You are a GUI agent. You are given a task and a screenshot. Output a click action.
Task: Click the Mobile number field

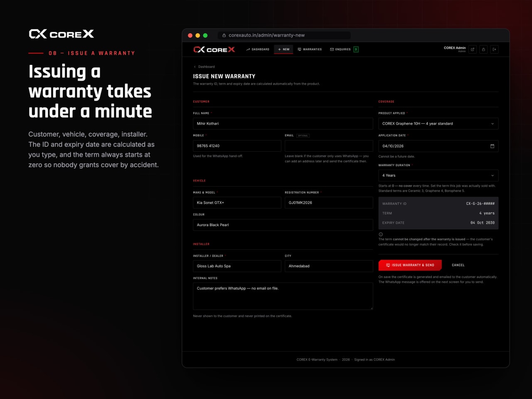pyautogui.click(x=237, y=146)
